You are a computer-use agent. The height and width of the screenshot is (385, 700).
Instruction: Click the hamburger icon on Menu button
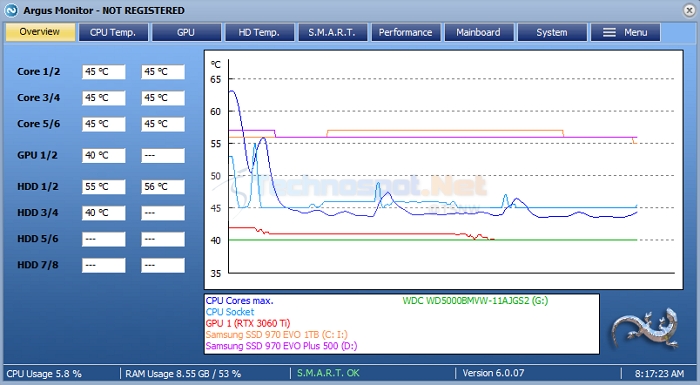[x=609, y=33]
